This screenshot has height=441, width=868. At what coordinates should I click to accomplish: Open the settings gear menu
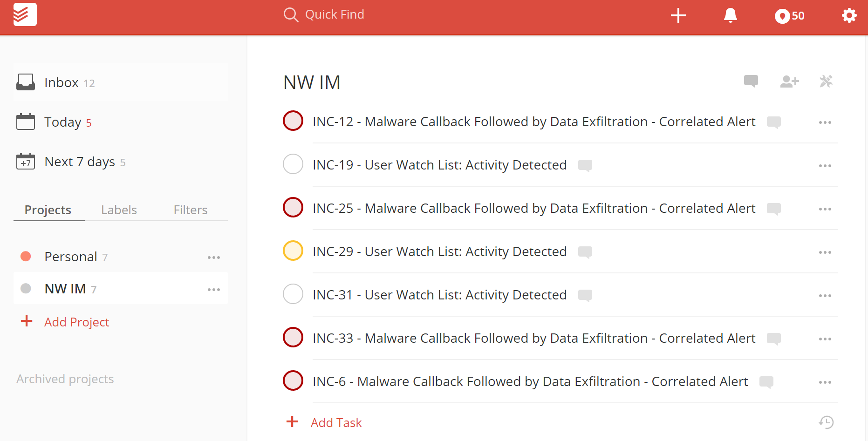(849, 15)
